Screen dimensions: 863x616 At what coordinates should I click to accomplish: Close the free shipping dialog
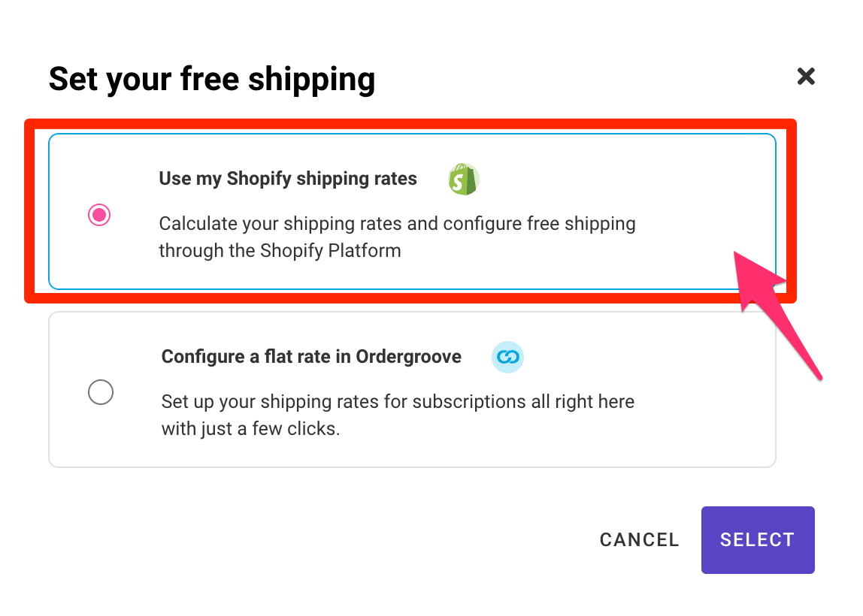pos(806,76)
